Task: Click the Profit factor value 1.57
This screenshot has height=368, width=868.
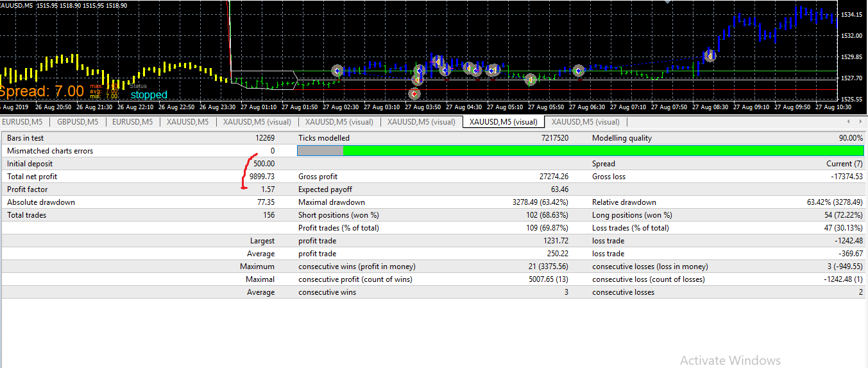Action: point(268,189)
